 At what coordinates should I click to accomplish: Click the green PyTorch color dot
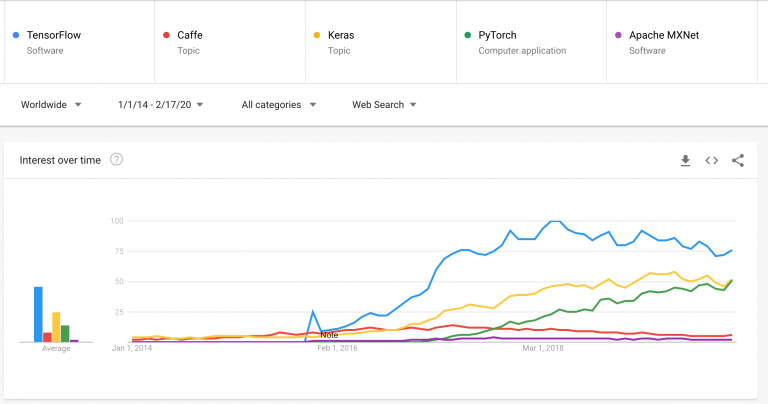(468, 35)
